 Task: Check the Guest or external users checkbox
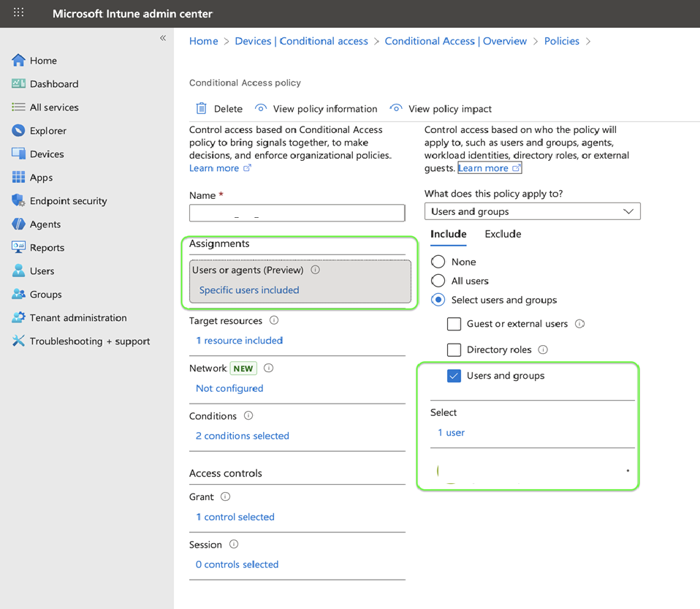(x=454, y=324)
